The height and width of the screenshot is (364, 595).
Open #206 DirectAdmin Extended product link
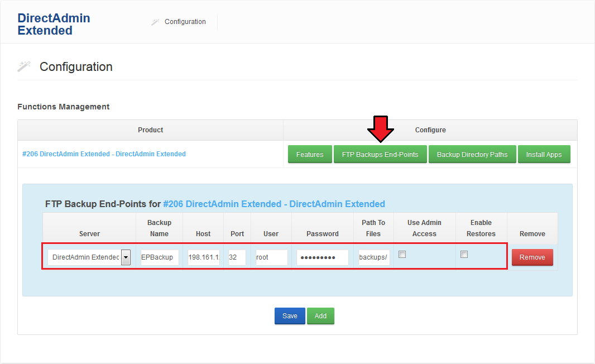(104, 154)
